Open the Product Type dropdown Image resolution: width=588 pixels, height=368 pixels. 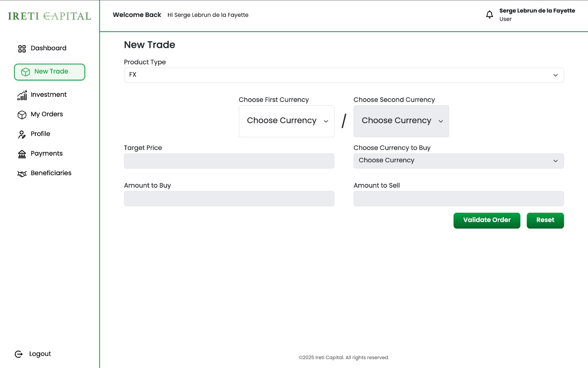pos(344,75)
